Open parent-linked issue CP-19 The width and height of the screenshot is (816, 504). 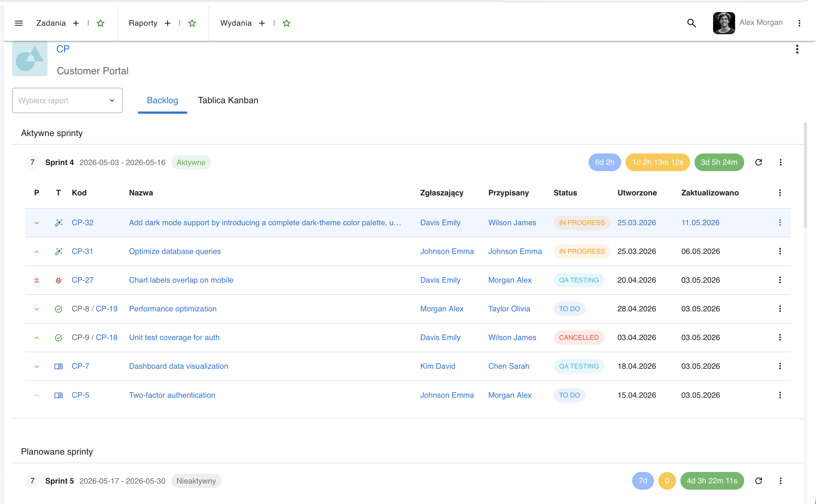(107, 309)
